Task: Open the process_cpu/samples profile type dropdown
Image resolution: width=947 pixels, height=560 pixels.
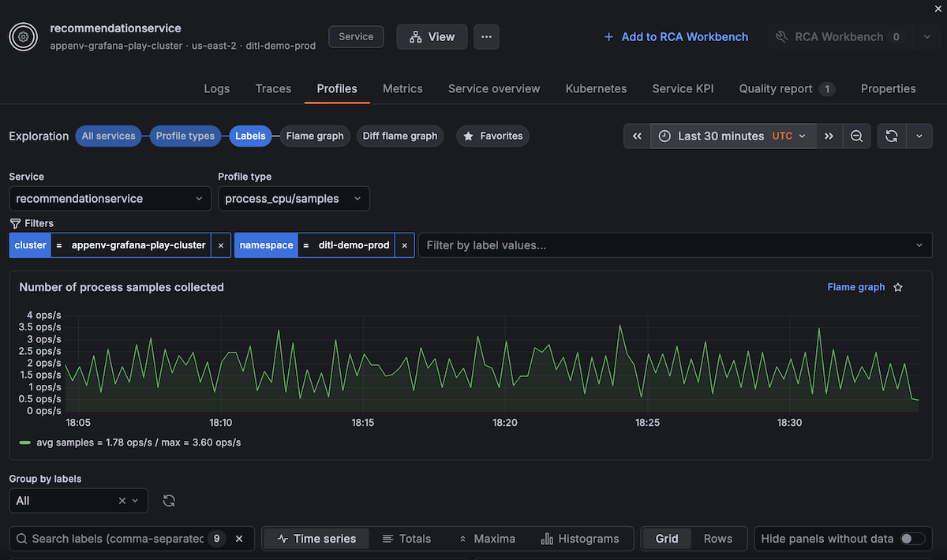Action: [294, 198]
